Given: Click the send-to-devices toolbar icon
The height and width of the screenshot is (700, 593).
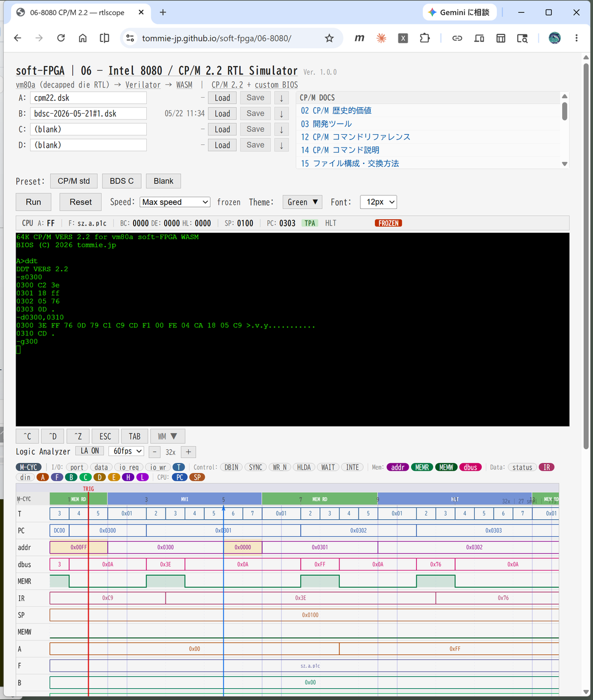Looking at the screenshot, I should click(479, 38).
